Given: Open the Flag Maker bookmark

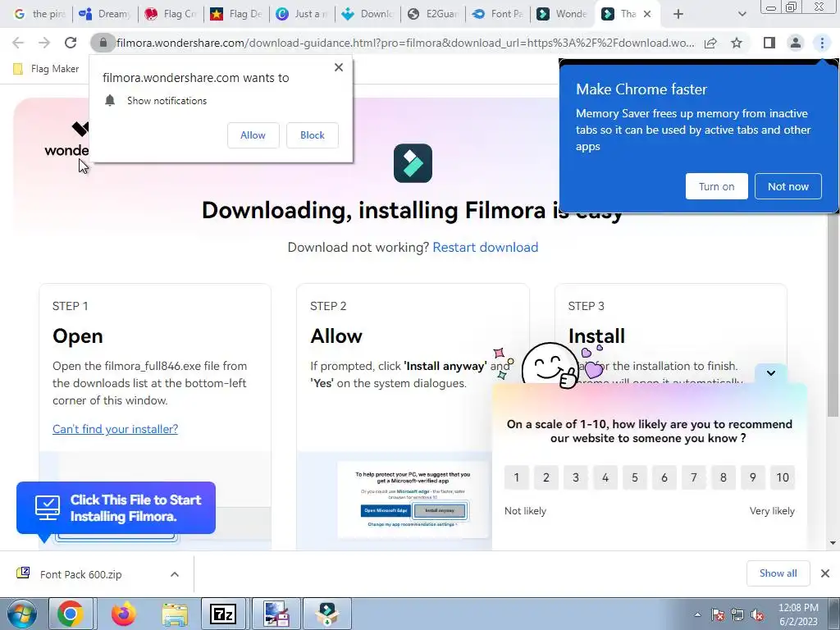Looking at the screenshot, I should [46, 69].
